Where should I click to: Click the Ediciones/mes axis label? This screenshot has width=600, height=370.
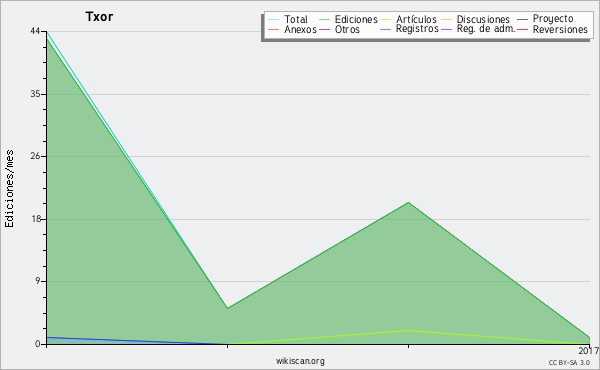click(9, 189)
